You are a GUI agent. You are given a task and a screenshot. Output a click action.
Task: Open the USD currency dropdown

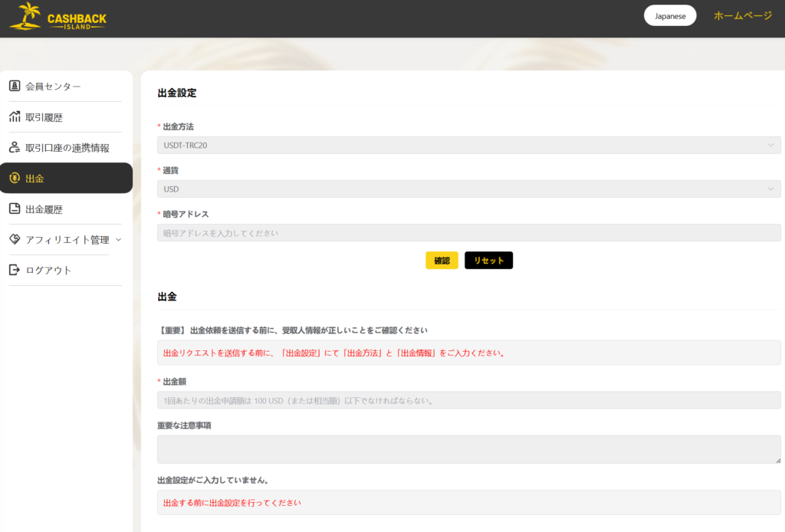(x=468, y=189)
